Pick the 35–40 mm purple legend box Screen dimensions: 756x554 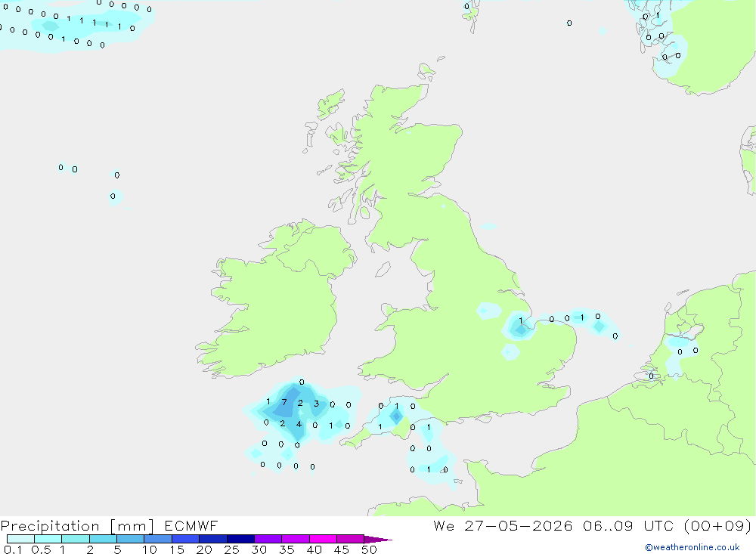coord(296,539)
